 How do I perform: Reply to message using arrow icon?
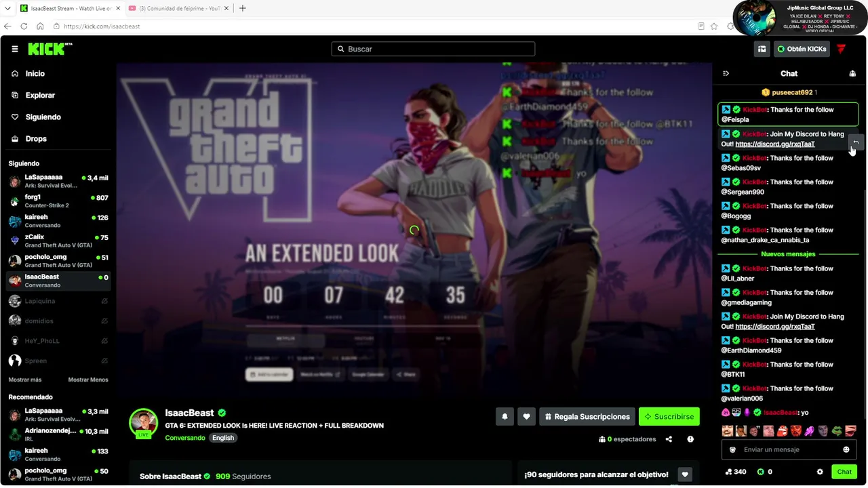[856, 142]
